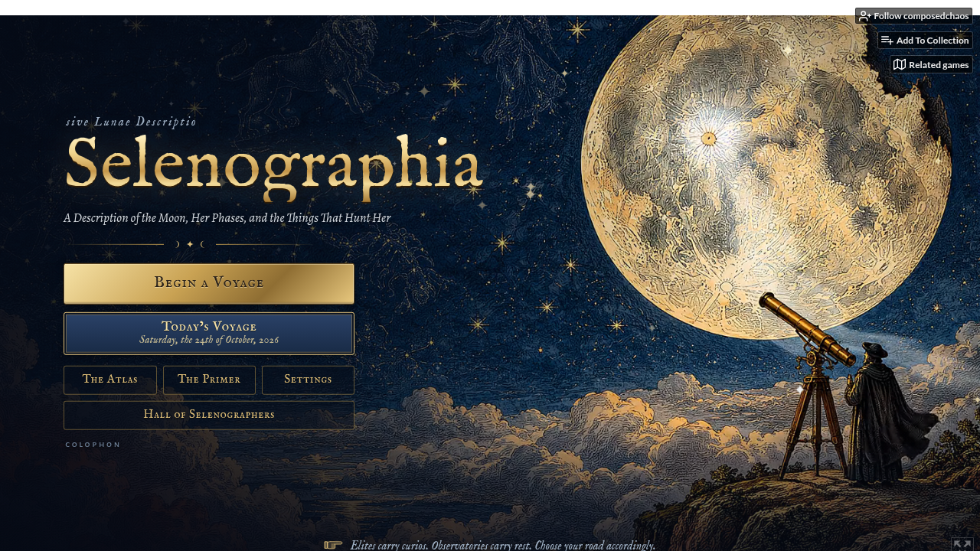
Task: Click Add To Collection
Action: click(x=925, y=40)
